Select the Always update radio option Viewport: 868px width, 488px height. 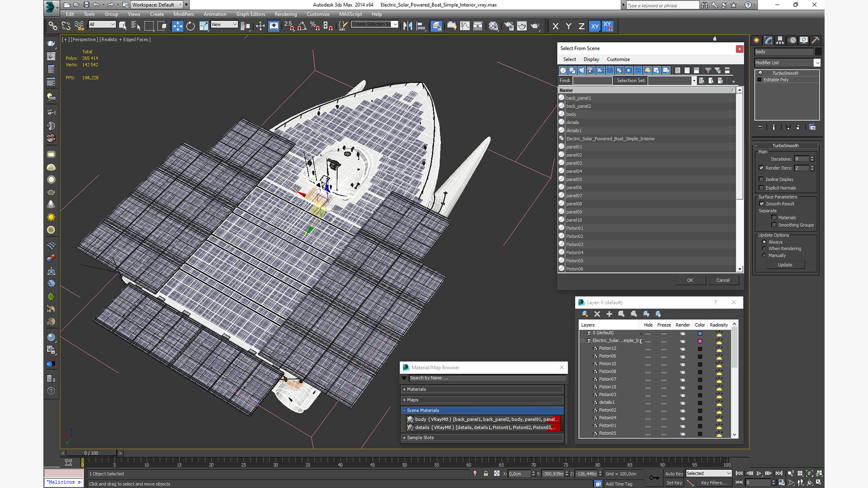pyautogui.click(x=764, y=242)
